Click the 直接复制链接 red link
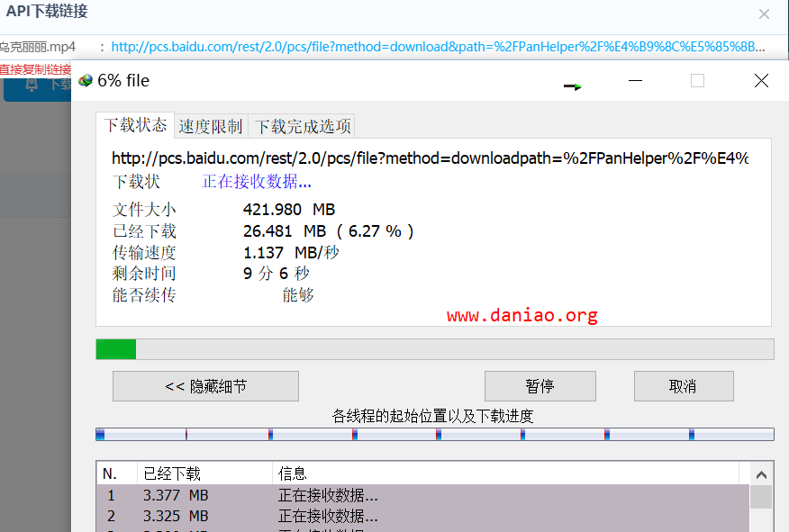The height and width of the screenshot is (532, 789). (x=35, y=69)
